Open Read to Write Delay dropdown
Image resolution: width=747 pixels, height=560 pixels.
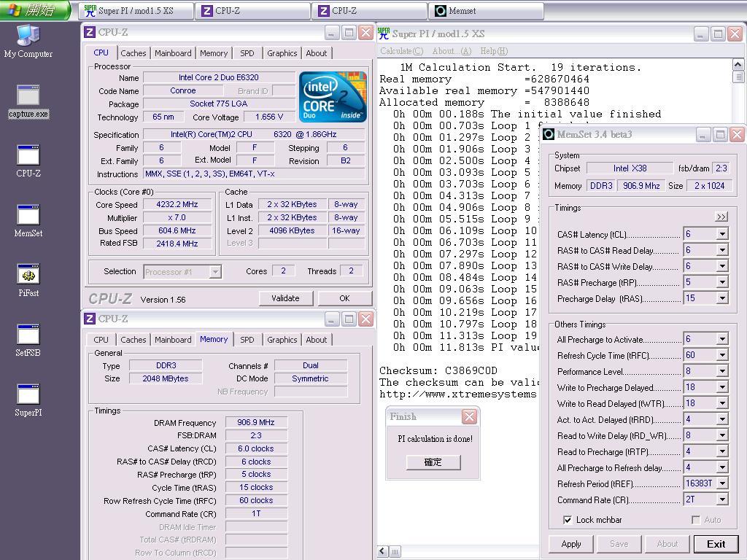coord(723,436)
